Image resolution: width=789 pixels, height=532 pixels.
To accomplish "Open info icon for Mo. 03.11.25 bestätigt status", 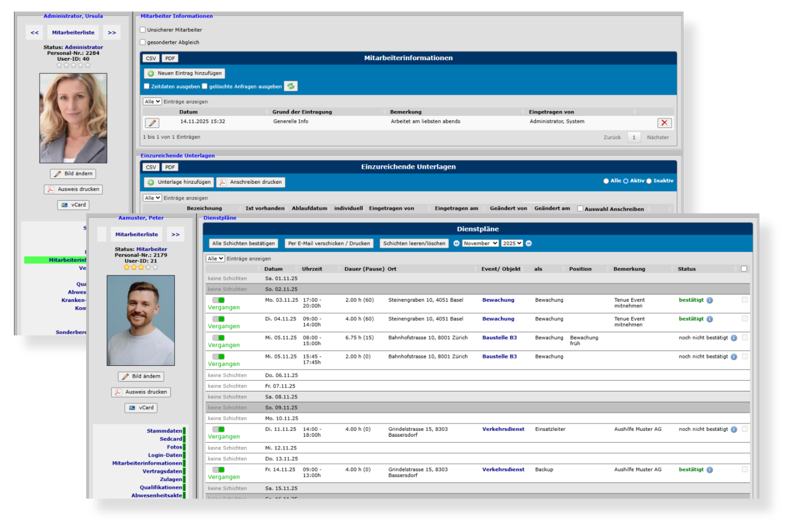I will coord(710,301).
